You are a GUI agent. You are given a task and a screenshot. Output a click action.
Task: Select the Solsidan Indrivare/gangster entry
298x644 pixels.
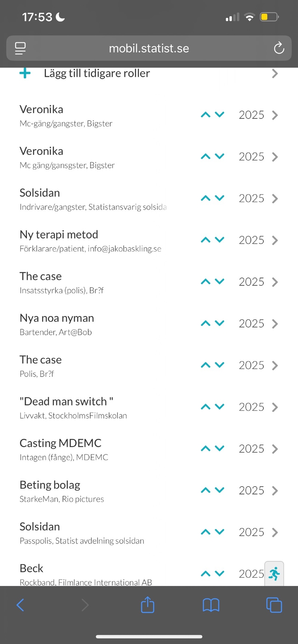93,199
